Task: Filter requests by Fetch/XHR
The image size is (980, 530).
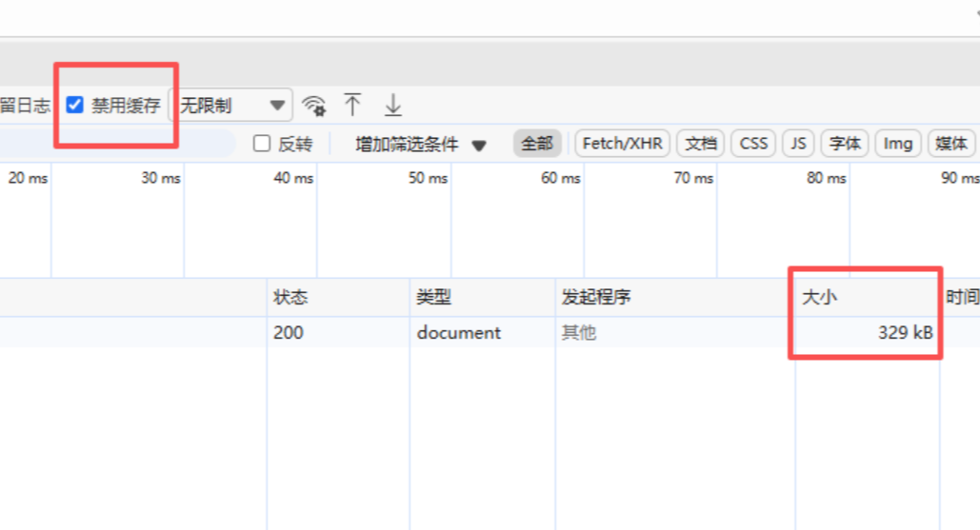Action: click(622, 144)
